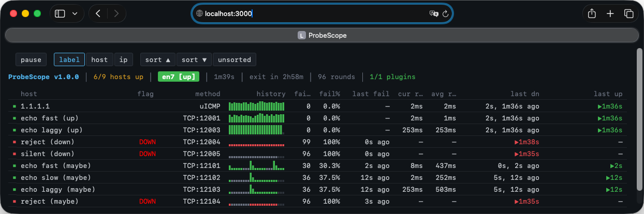Click the 6/9 hosts up status
644x214 pixels.
[x=119, y=77]
